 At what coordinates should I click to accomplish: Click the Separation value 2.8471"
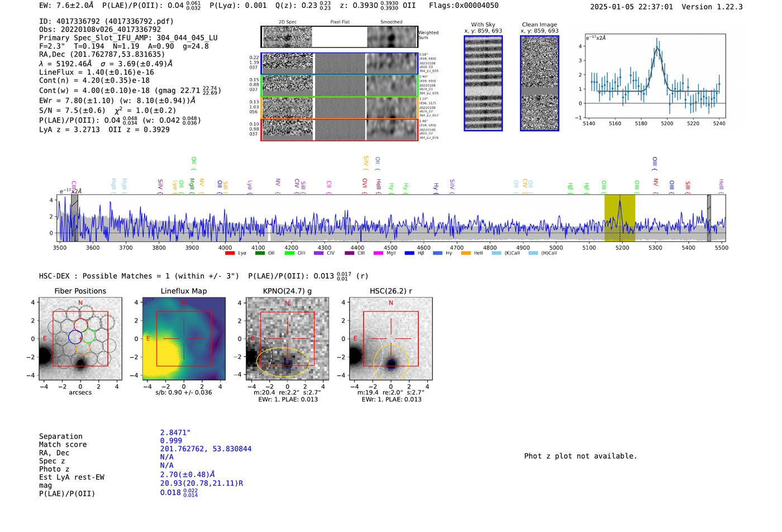click(x=175, y=433)
